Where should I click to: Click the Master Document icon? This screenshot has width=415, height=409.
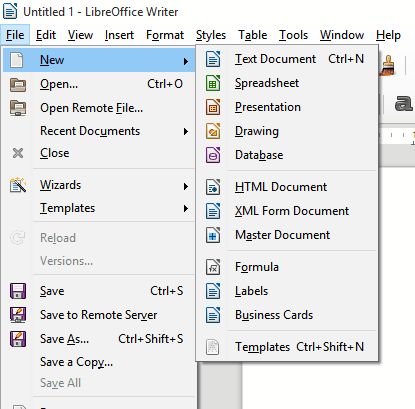(x=213, y=235)
